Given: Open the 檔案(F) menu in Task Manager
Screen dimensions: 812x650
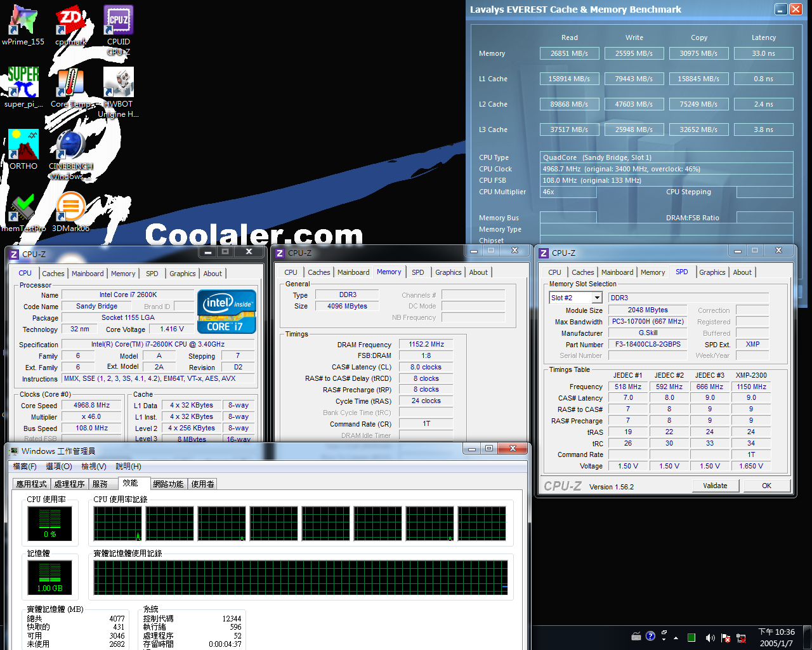Looking at the screenshot, I should click(x=25, y=467).
